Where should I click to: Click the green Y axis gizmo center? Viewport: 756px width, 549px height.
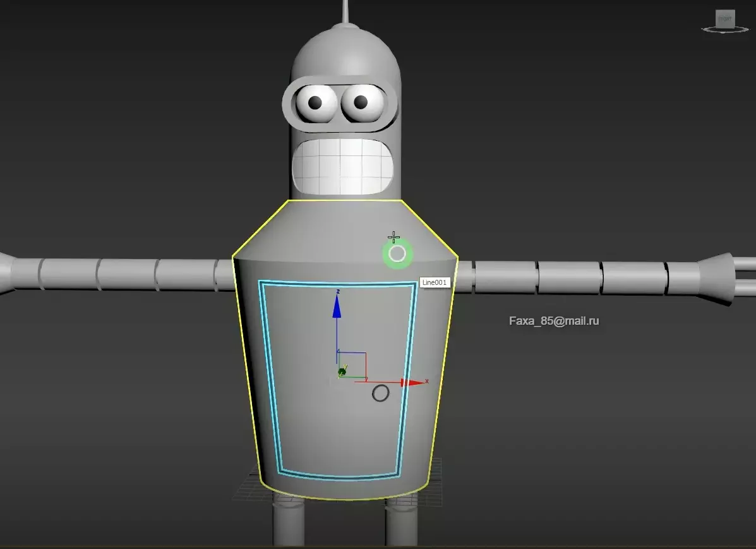point(342,371)
